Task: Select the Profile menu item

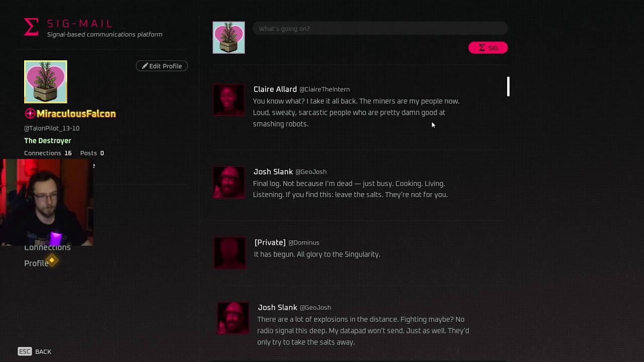Action: [36, 263]
